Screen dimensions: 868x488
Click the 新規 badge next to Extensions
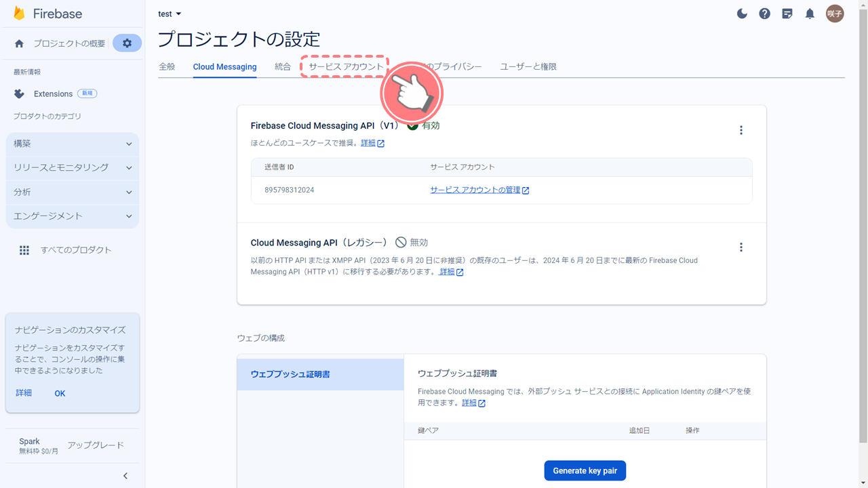[87, 94]
